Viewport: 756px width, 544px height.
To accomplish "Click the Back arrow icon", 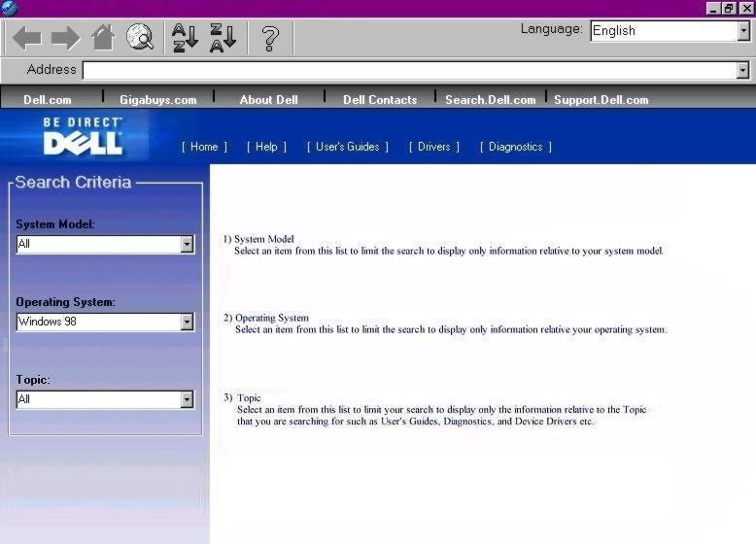I will [x=26, y=39].
